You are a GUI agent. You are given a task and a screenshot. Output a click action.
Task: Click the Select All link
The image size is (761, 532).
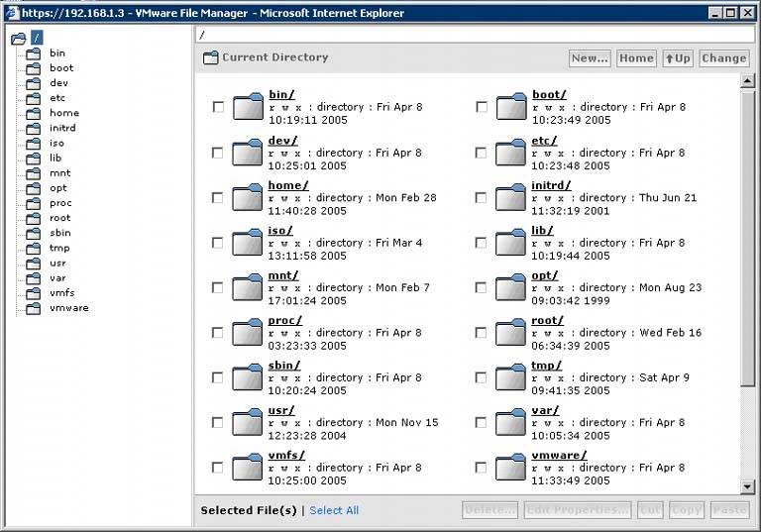coord(334,510)
